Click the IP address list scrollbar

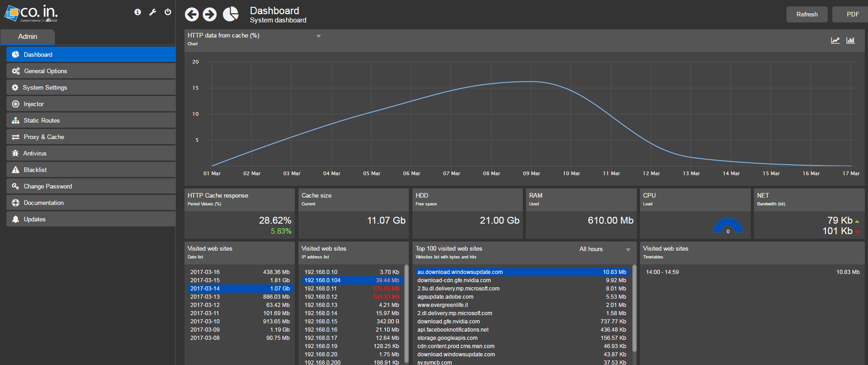406,311
